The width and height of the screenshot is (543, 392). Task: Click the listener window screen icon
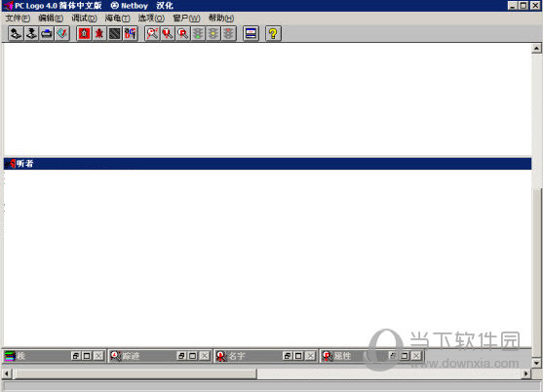[x=251, y=33]
